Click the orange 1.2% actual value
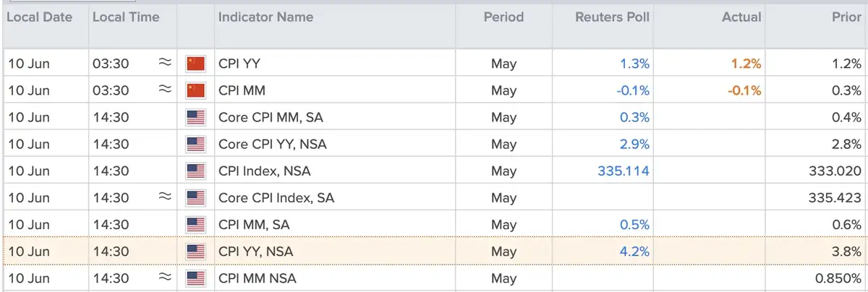The image size is (868, 292). tap(746, 64)
